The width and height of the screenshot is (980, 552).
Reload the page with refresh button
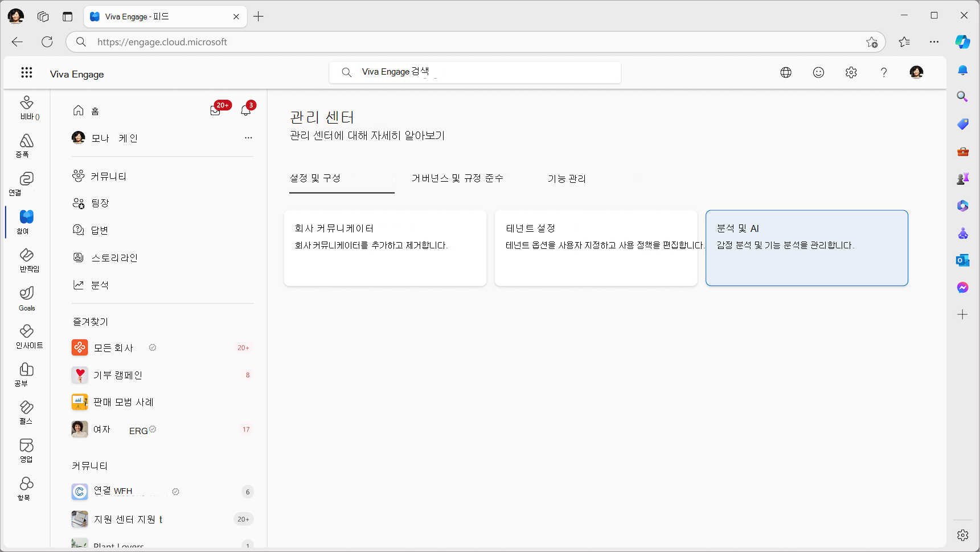point(47,42)
